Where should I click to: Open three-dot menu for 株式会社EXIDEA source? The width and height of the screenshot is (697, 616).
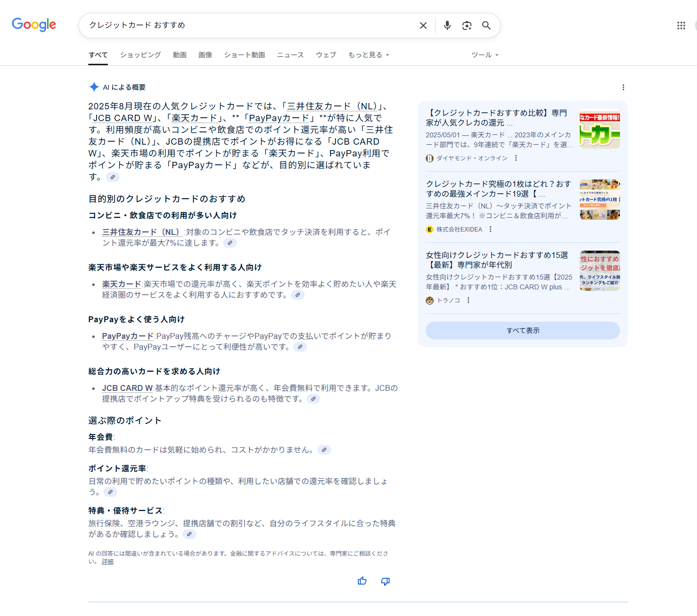[x=490, y=229]
